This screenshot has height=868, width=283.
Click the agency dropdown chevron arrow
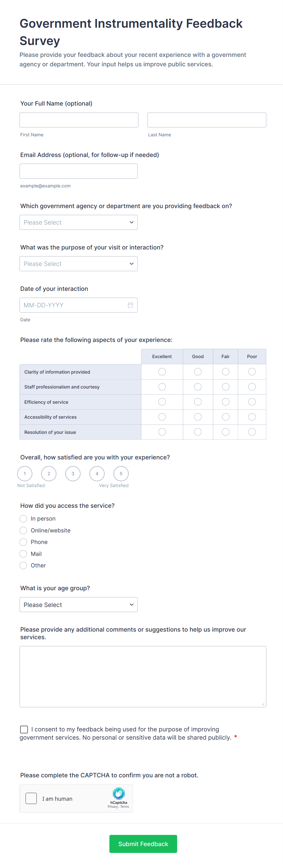131,222
